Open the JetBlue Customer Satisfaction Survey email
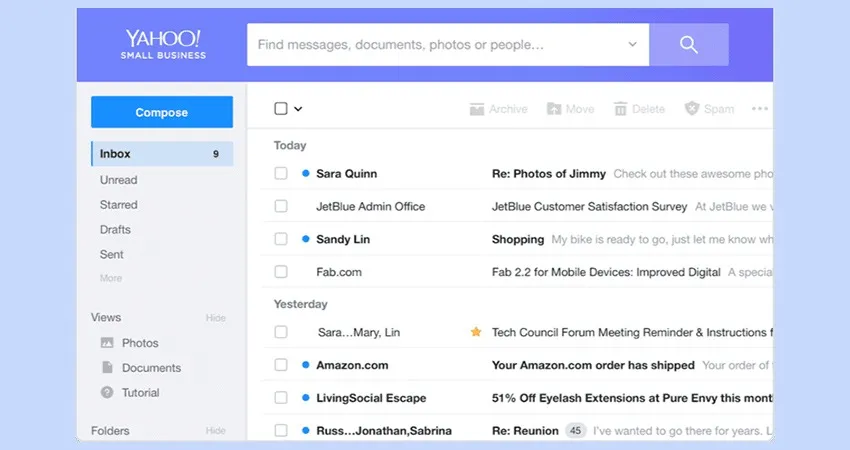Image resolution: width=850 pixels, height=450 pixels. (589, 207)
